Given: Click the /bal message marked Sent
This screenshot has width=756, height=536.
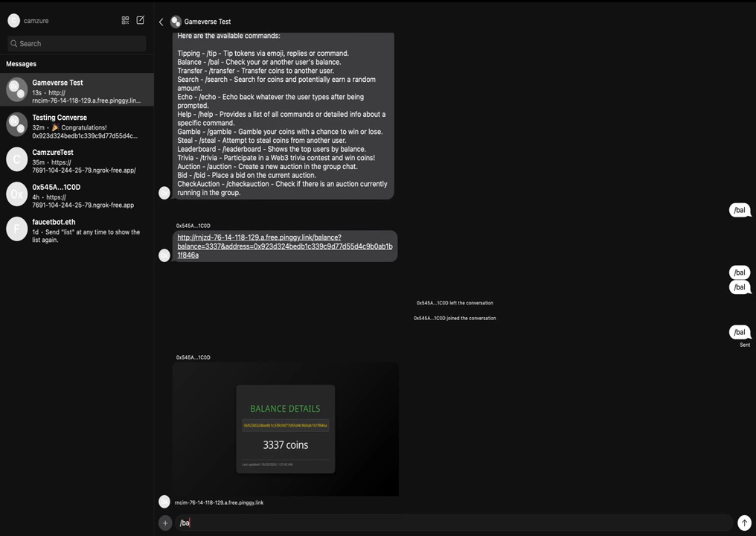Looking at the screenshot, I should pos(740,332).
